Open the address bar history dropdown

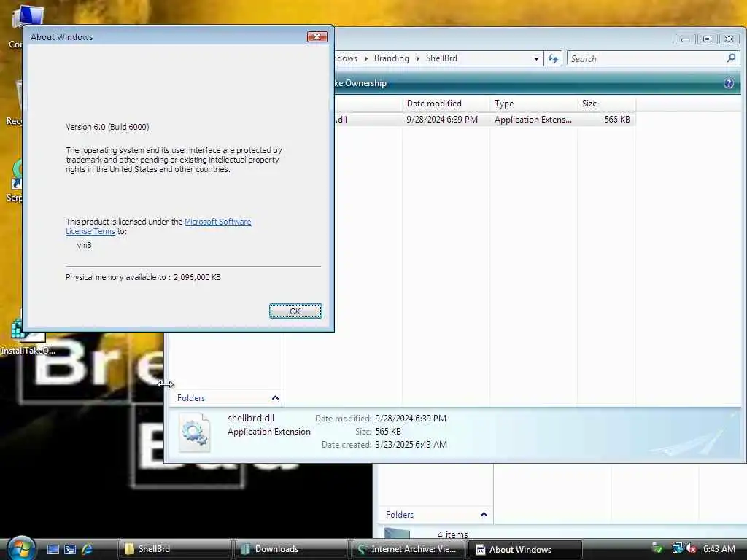coord(536,58)
